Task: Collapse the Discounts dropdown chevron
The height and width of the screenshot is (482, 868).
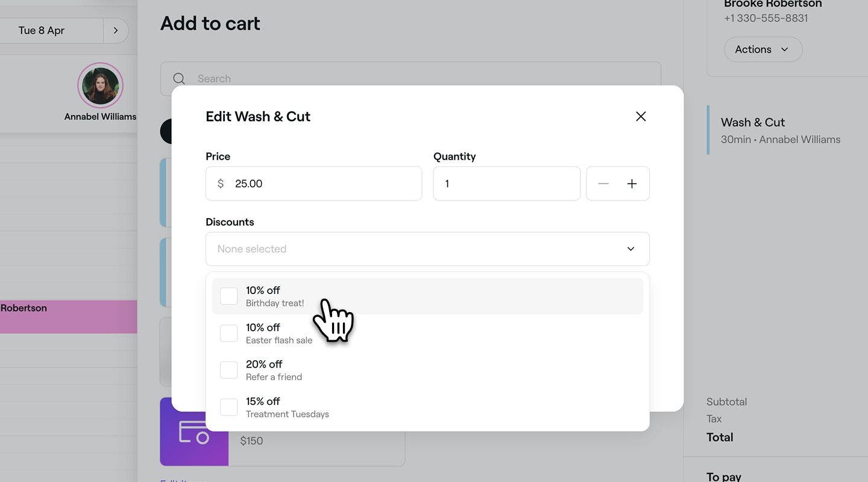Action: pos(631,249)
